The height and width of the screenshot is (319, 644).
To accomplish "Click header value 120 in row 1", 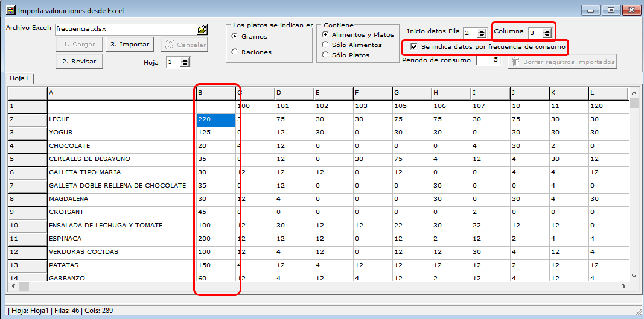I will click(x=608, y=106).
